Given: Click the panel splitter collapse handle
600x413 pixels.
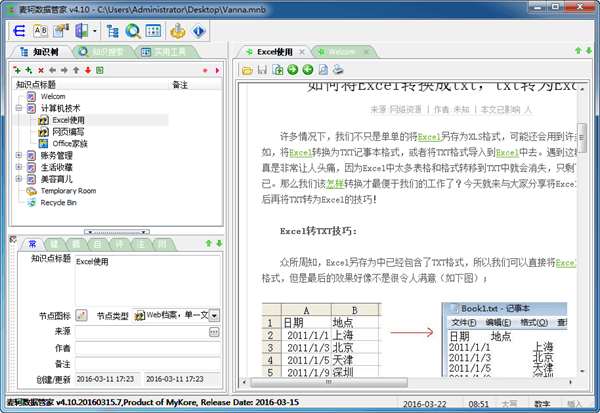Looking at the screenshot, I should [117, 232].
